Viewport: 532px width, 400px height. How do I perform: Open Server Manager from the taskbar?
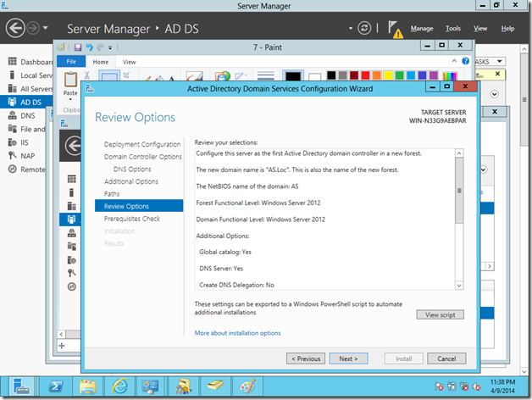[21, 386]
